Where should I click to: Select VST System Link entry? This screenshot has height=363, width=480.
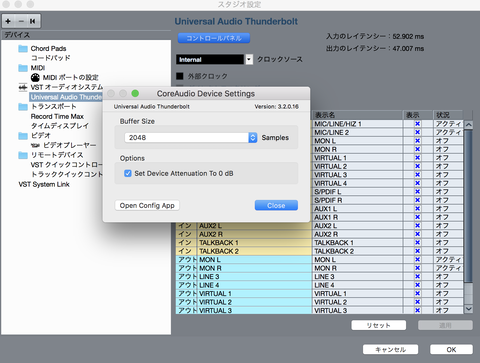pos(44,184)
